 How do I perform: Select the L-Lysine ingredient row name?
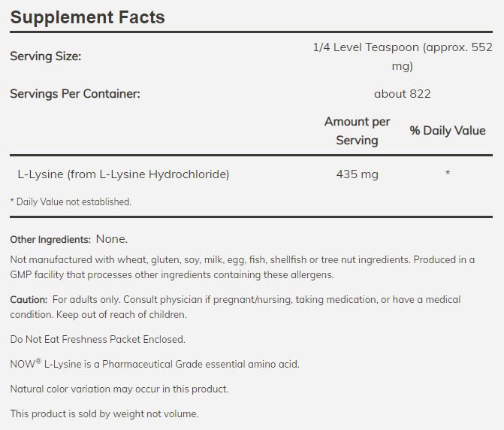pos(123,174)
